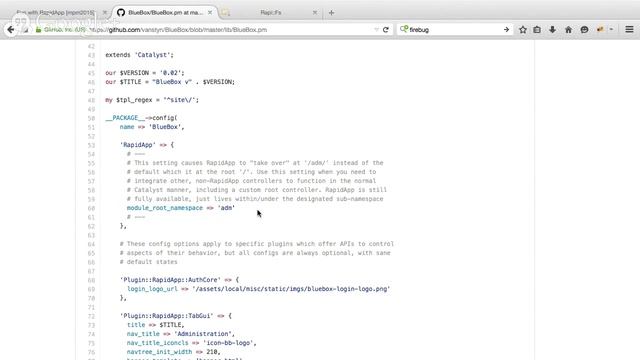Click navtree_init_width => 210 line
The image size is (640, 360).
pos(173,351)
